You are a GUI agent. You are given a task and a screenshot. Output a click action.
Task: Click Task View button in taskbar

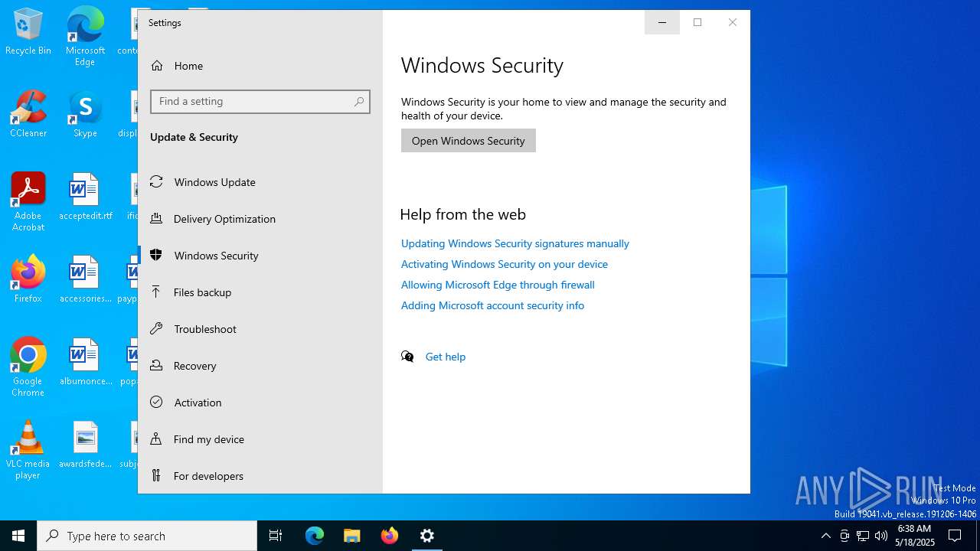click(x=276, y=536)
